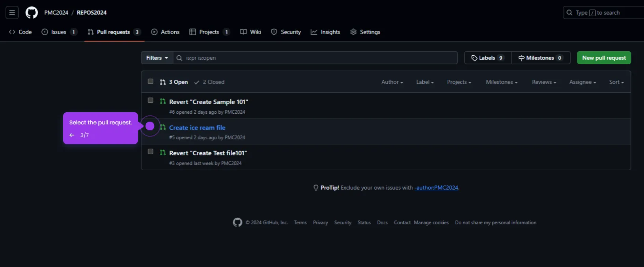Click the is:pr is:open search field
This screenshot has width=644, height=267.
click(315, 58)
